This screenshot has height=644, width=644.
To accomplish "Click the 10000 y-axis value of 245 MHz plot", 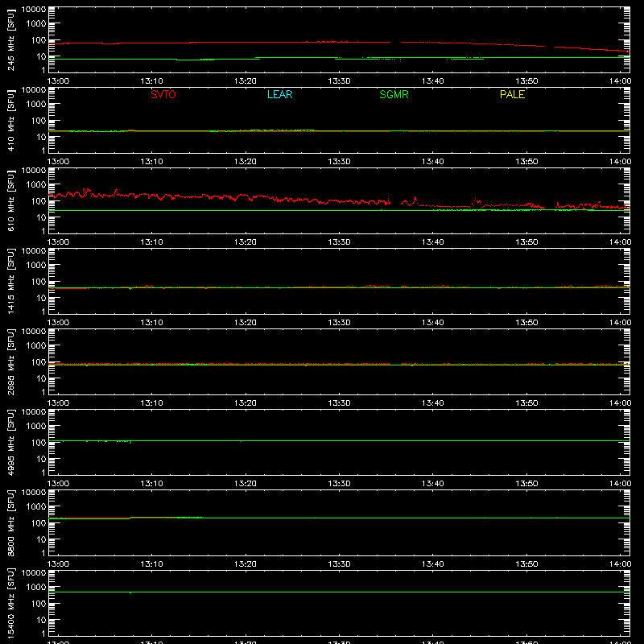I will coord(34,10).
